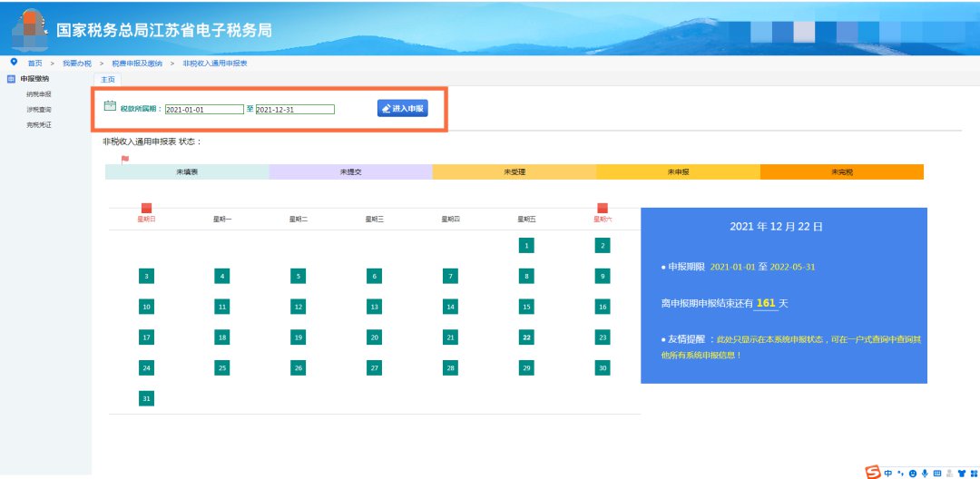Open the Sogou skin shirt icon
This screenshot has height=479, width=980.
[960, 473]
